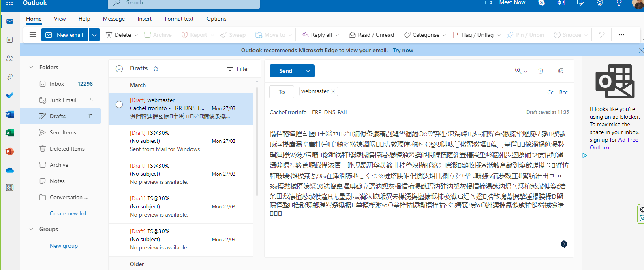Click the New group link
The image size is (644, 270).
point(64,246)
